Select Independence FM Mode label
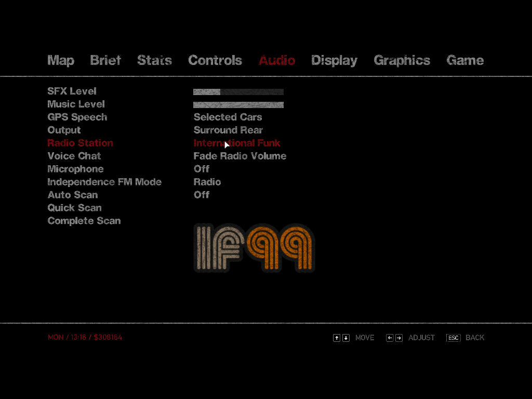 point(104,182)
